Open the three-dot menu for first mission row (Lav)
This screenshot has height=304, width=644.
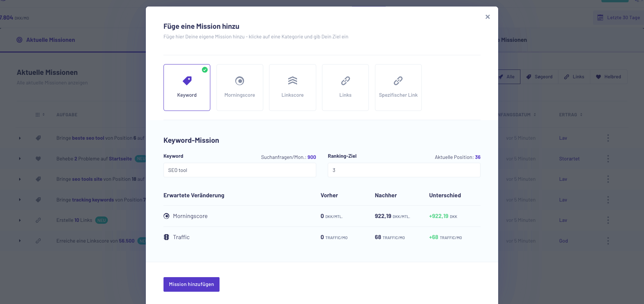608,138
